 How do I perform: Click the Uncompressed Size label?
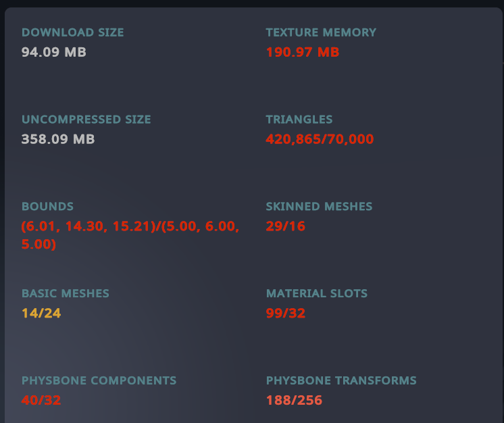[x=86, y=120]
